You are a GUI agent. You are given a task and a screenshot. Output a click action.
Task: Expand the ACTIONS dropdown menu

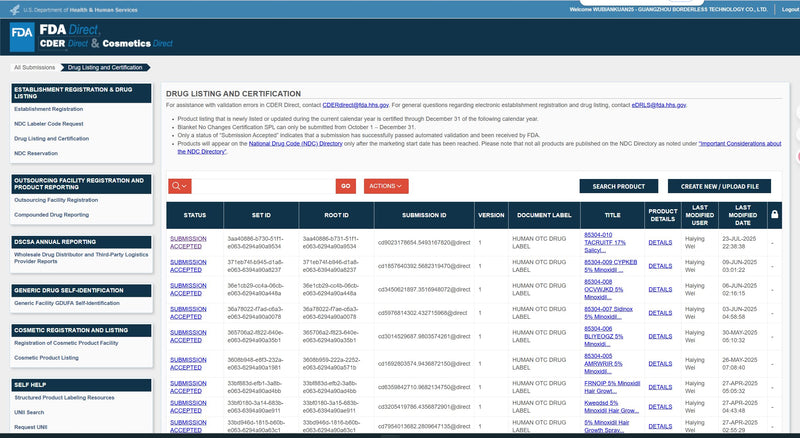[x=385, y=186]
